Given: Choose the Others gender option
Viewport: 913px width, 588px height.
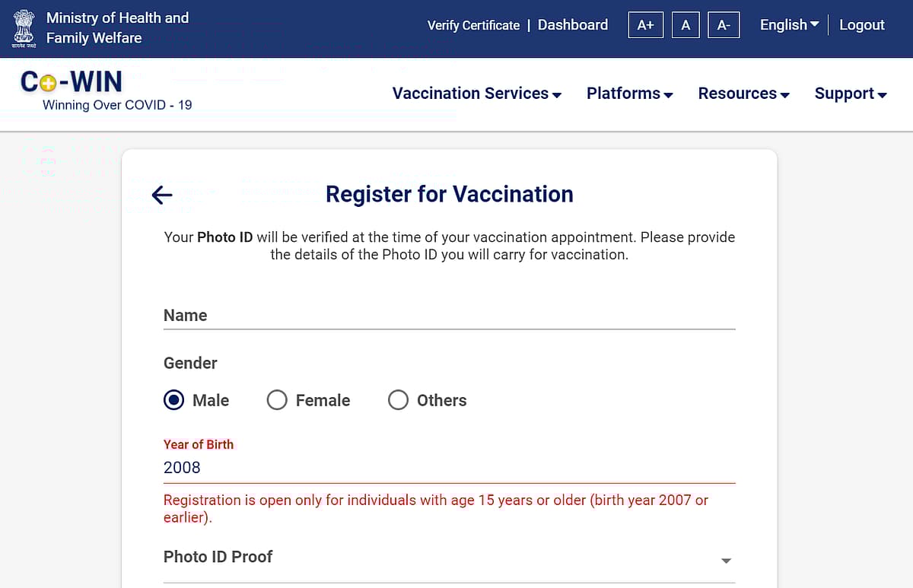Looking at the screenshot, I should pyautogui.click(x=398, y=400).
